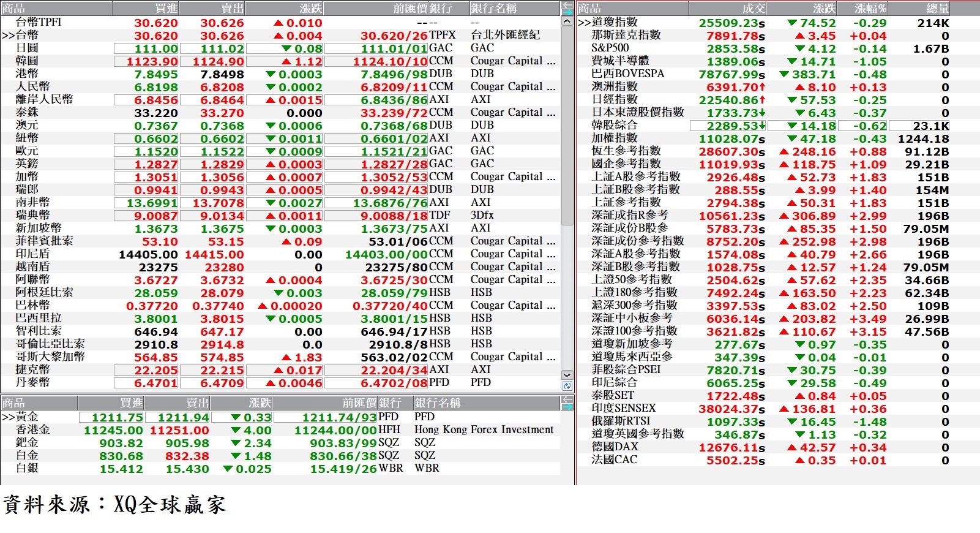Sort forex table by 買進 column header
The height and width of the screenshot is (533, 980).
point(145,9)
